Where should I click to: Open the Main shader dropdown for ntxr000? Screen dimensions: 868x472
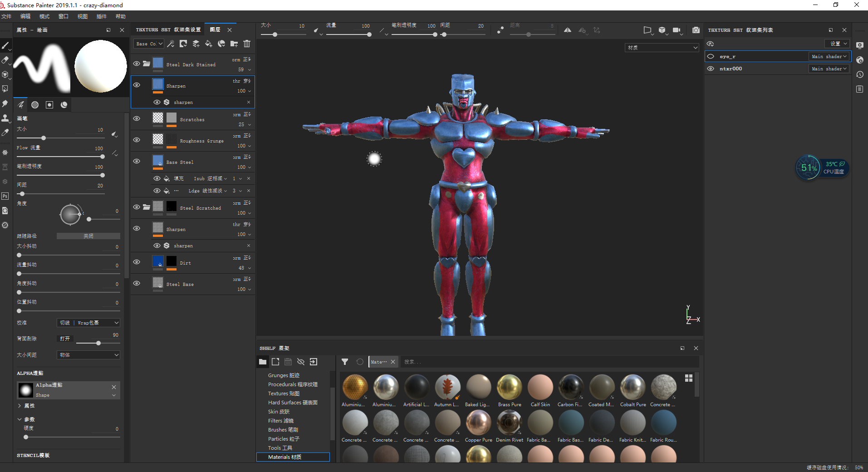(x=829, y=69)
